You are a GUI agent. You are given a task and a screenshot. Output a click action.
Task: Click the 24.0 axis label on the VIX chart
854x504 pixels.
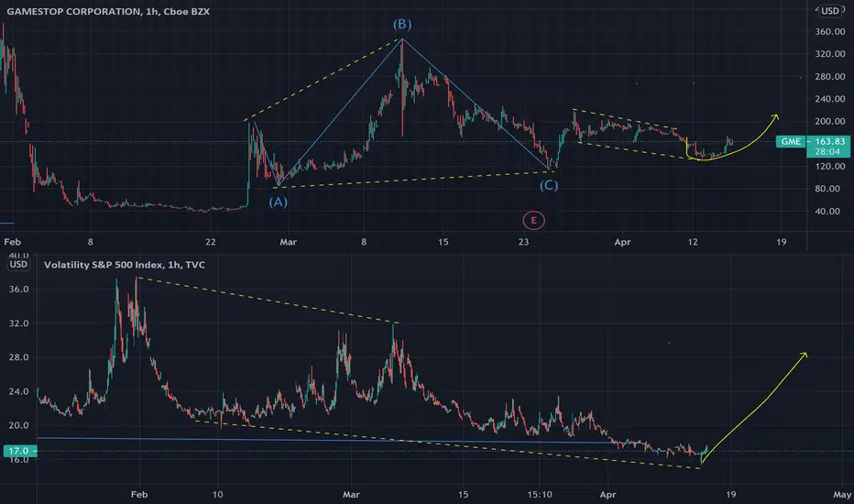18,391
